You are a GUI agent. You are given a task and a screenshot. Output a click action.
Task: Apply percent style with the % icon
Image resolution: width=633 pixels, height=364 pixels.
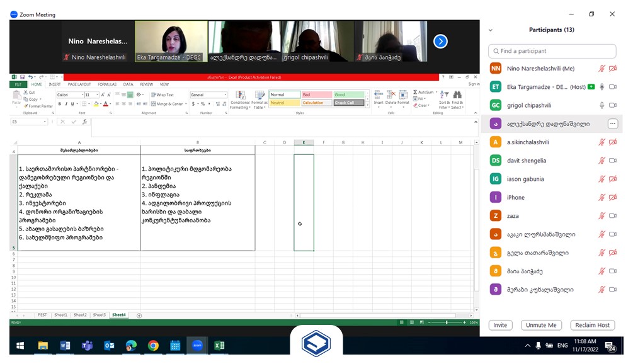pos(203,104)
